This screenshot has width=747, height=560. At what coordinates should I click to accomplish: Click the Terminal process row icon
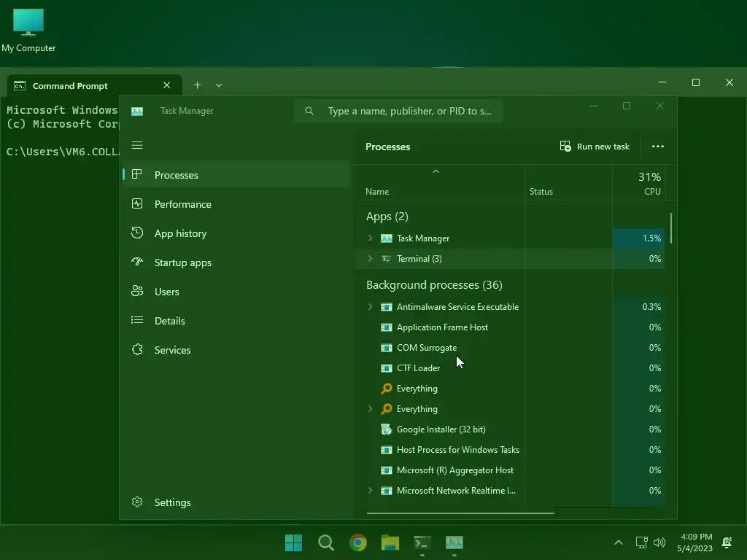coord(387,259)
